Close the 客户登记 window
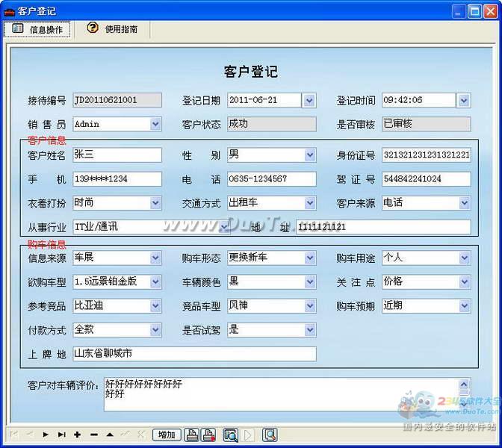502x448 pixels. coord(491,11)
